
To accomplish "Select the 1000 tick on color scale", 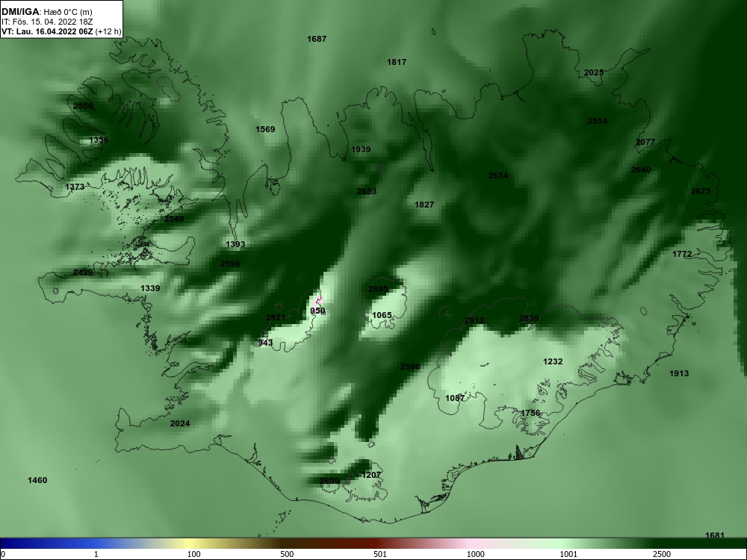I will tap(475, 554).
